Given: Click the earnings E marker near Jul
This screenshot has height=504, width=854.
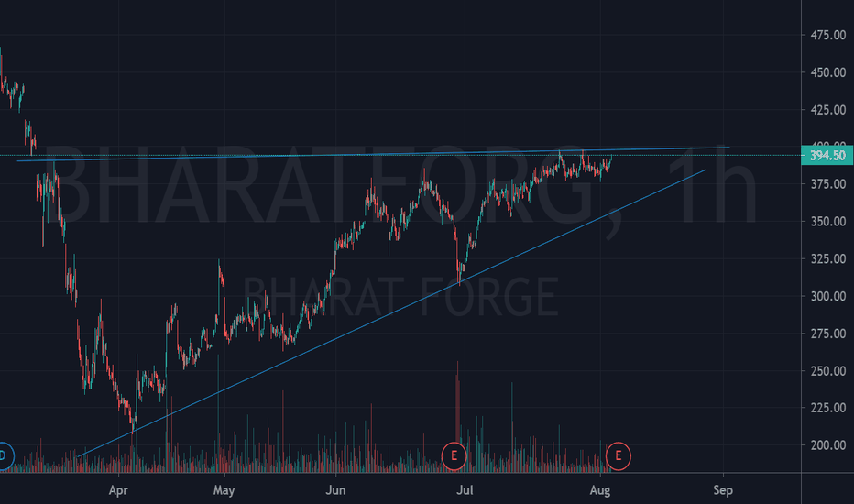Looking at the screenshot, I should pyautogui.click(x=454, y=455).
